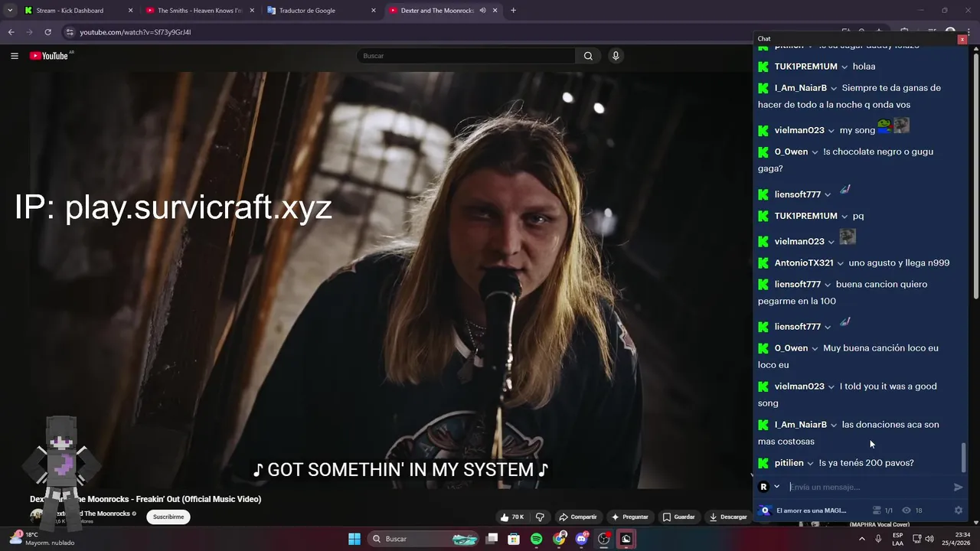Click the YouTube search magnifier button
The width and height of the screenshot is (980, 551).
tap(588, 56)
